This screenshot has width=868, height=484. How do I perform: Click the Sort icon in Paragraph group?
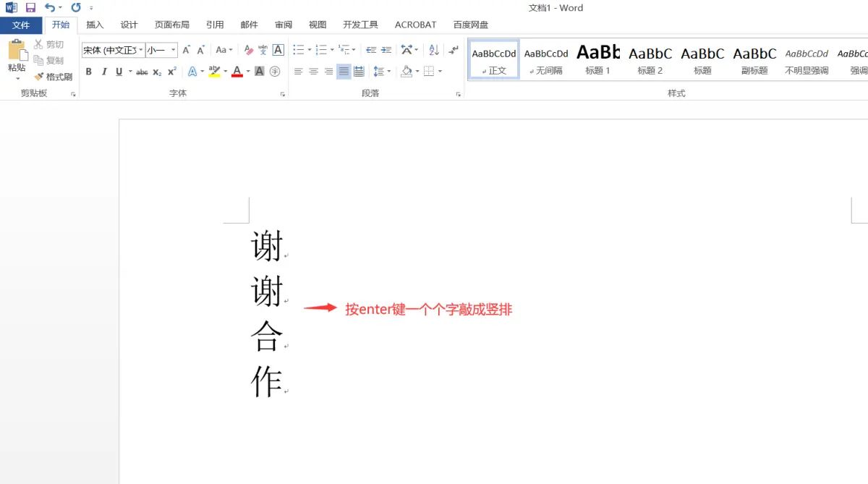[434, 49]
